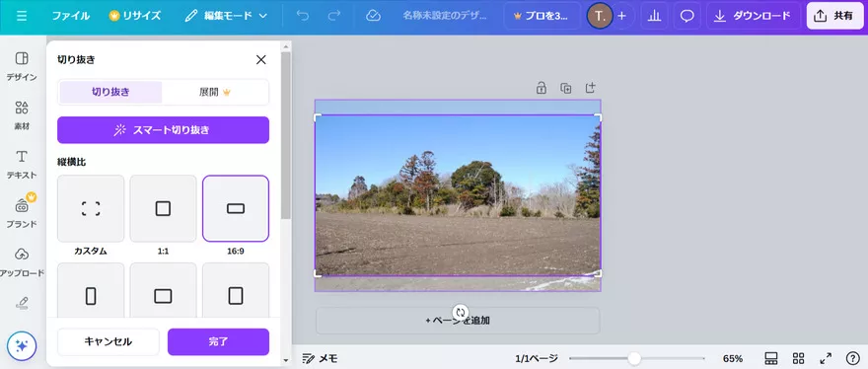Select the 1:1 aspect ratio
The height and width of the screenshot is (369, 868).
(164, 208)
